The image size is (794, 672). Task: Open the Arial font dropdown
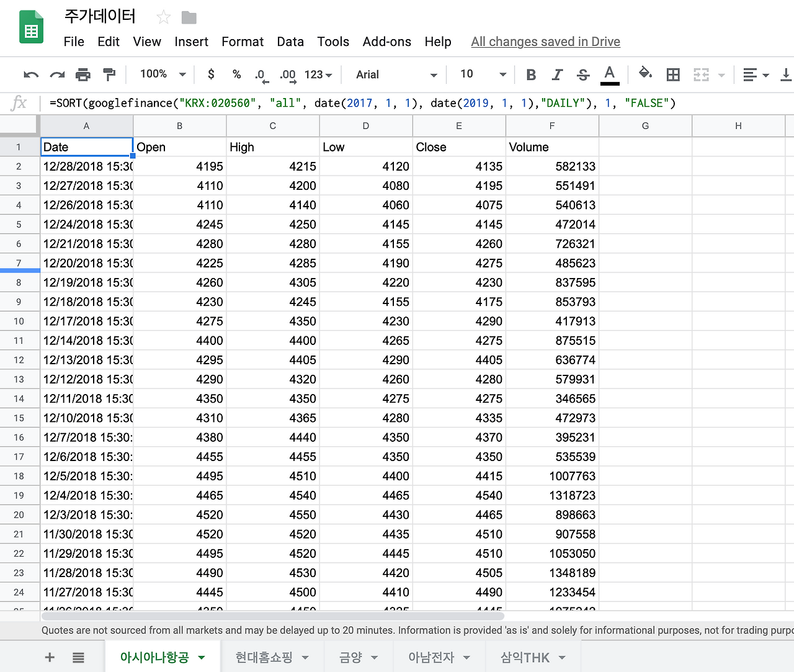(397, 74)
